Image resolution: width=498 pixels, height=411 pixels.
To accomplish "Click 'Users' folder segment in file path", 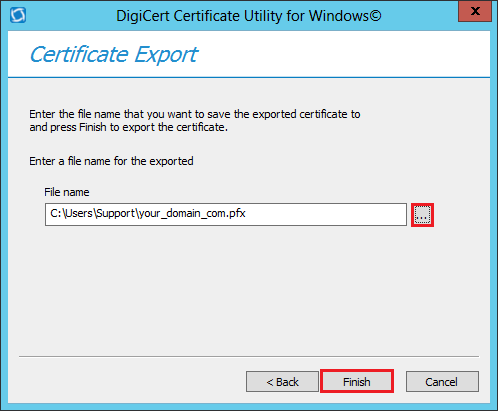I will (x=79, y=213).
